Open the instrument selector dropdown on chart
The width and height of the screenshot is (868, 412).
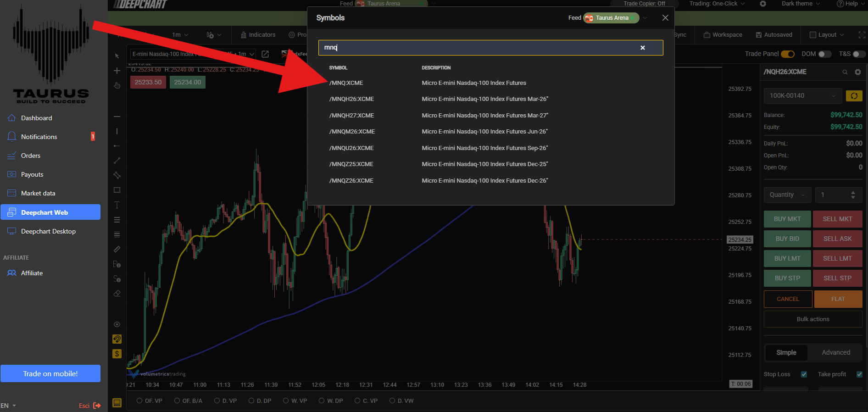193,54
